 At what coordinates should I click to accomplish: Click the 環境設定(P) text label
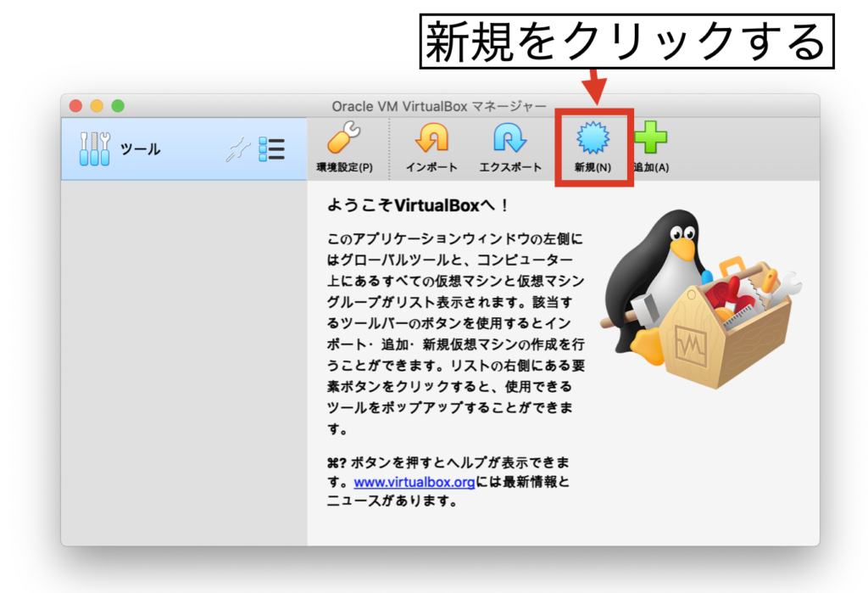pos(343,167)
